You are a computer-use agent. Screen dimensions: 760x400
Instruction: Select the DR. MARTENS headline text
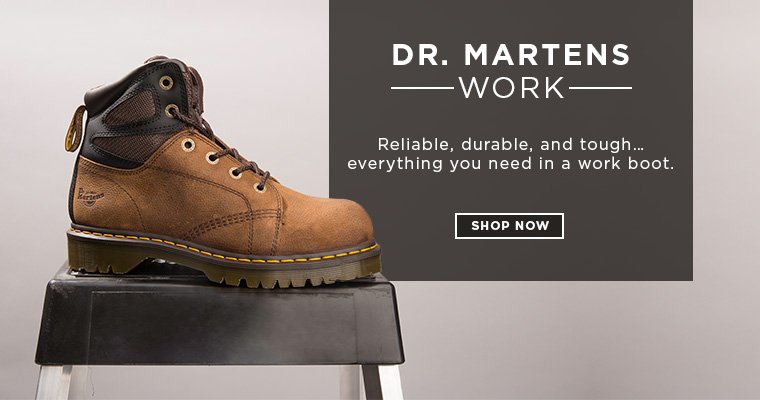pos(511,55)
